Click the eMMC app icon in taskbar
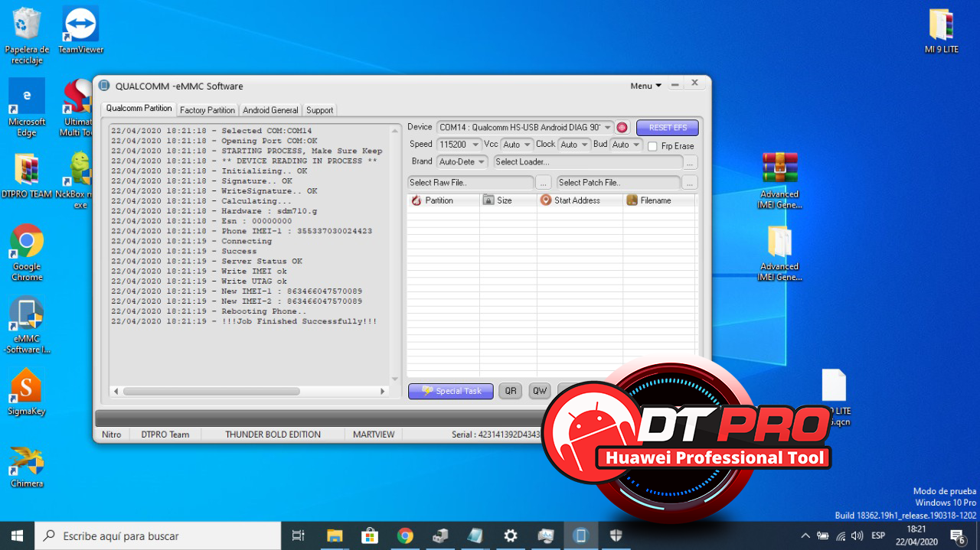 581,535
